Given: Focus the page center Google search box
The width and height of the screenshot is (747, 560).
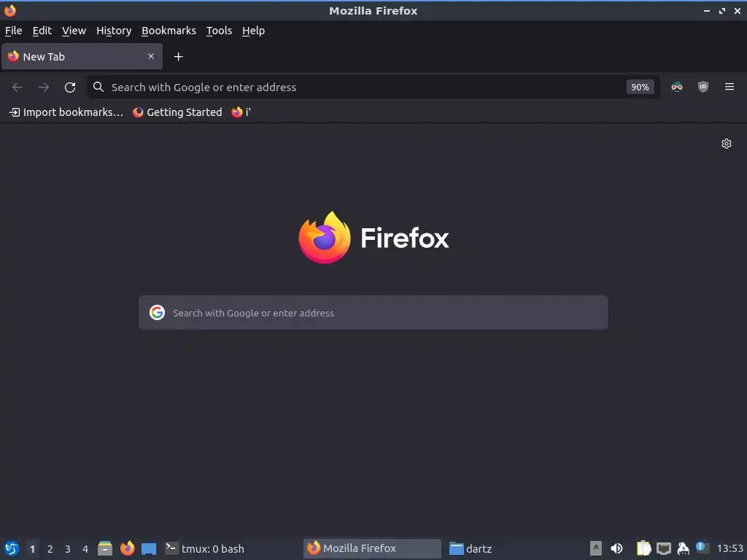Looking at the screenshot, I should [373, 312].
